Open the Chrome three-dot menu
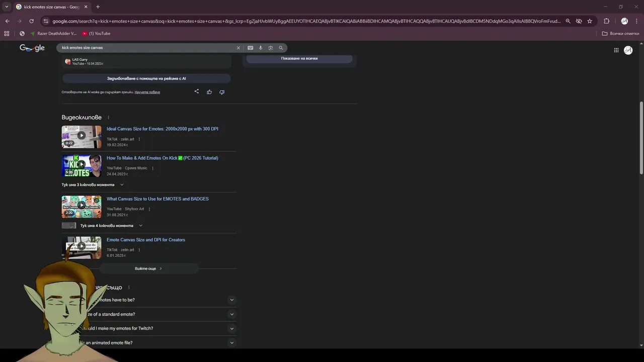This screenshot has width=644, height=362. pyautogui.click(x=636, y=21)
